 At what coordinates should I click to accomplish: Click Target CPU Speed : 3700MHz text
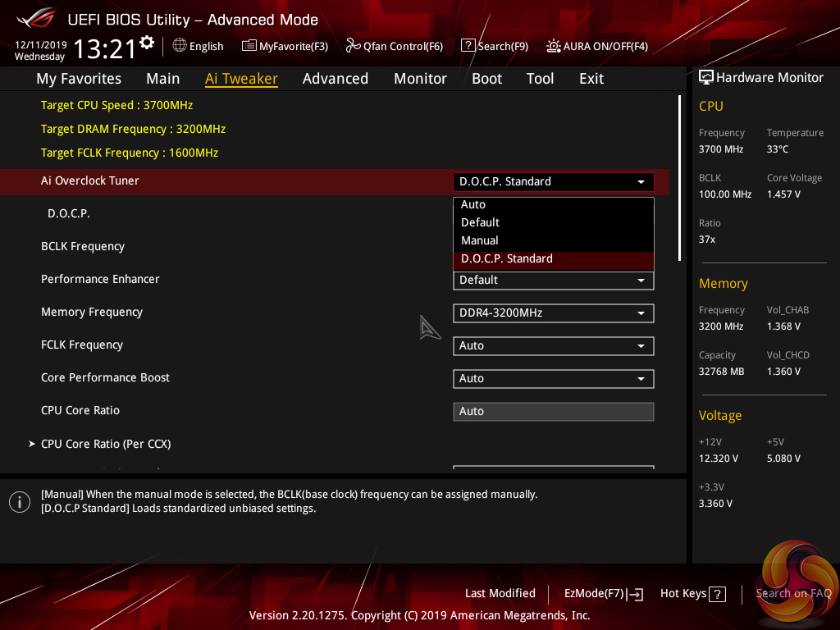116,105
